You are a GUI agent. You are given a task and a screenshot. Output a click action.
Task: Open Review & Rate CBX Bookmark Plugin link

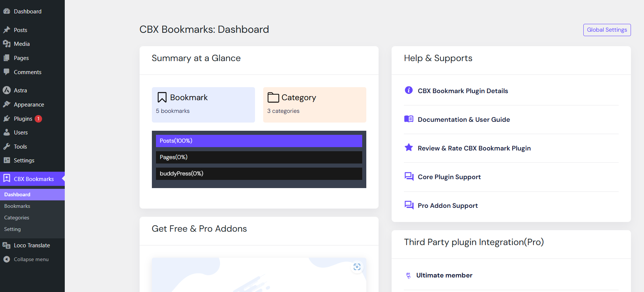474,148
